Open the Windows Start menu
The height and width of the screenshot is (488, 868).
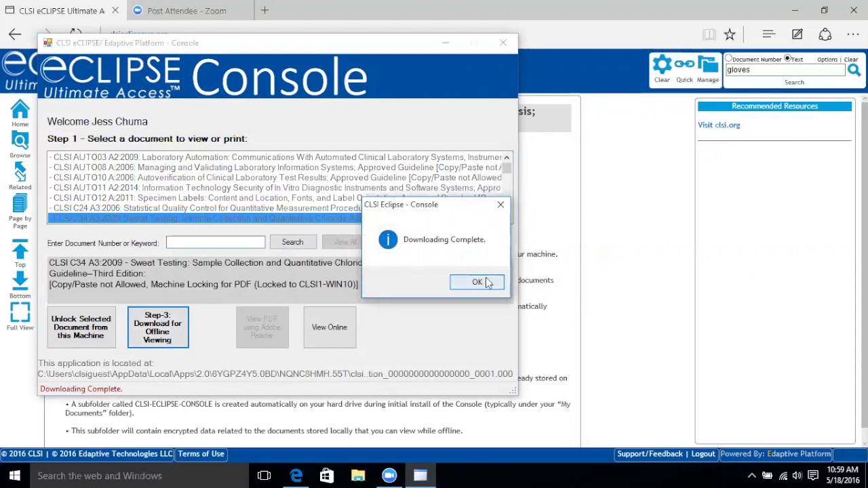pyautogui.click(x=15, y=476)
